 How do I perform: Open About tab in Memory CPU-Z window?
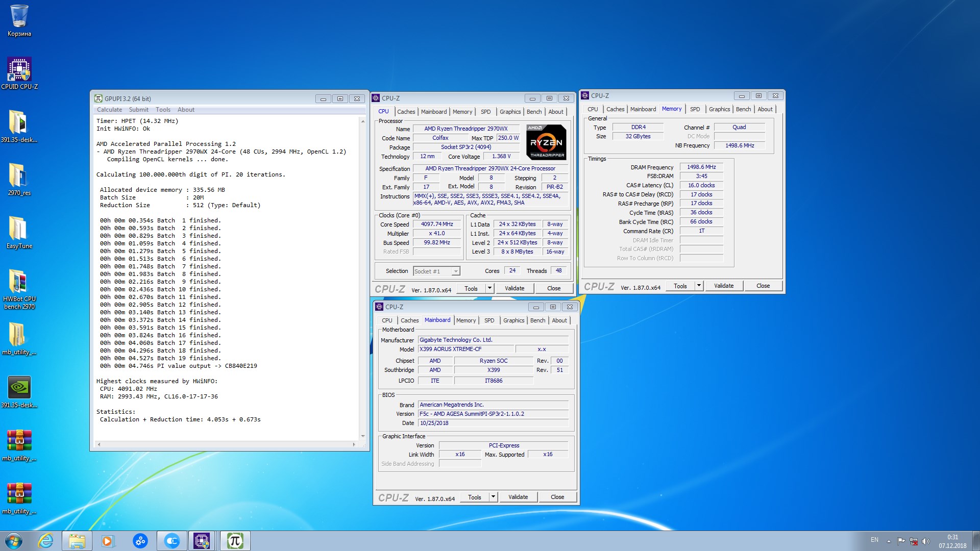pos(765,109)
